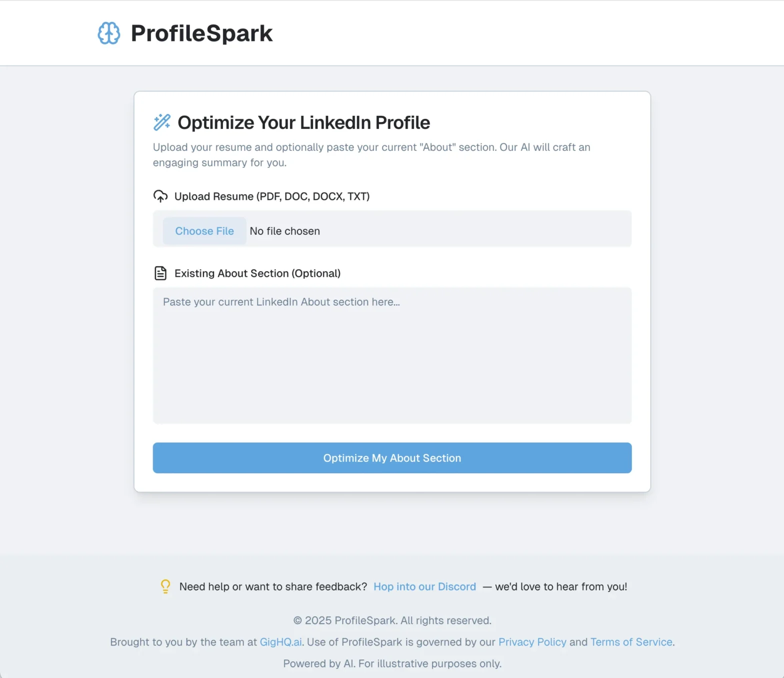
Task: Click the ProfileSpark title text in the header
Action: (201, 33)
